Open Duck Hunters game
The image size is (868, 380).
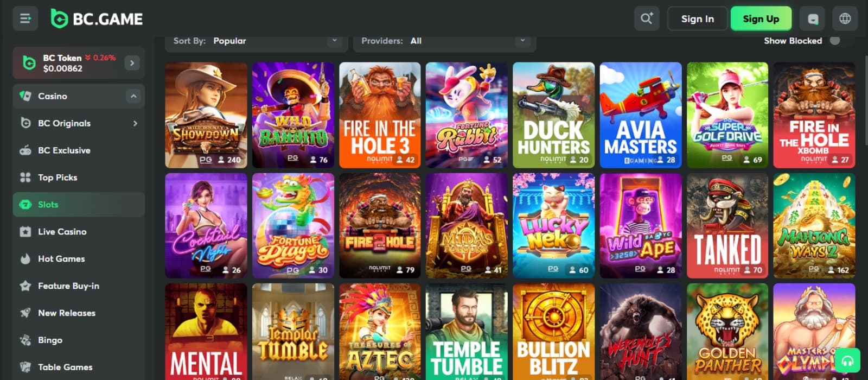click(553, 115)
